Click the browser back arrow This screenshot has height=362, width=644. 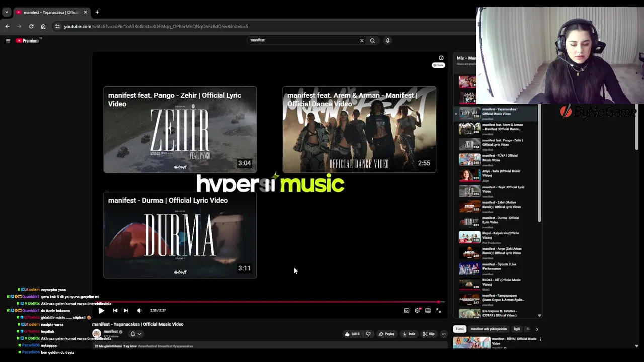point(7,26)
